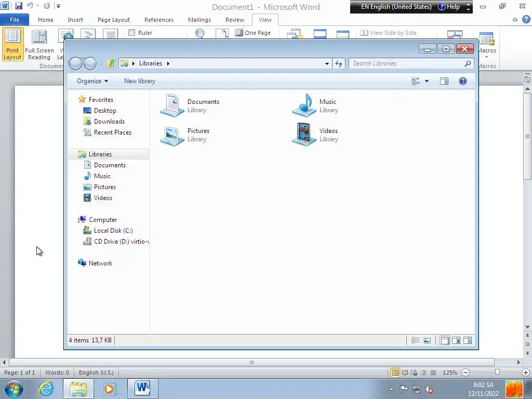Screen dimensions: 532x399
Task: Open the Music library icon in main pane
Action: click(x=304, y=105)
